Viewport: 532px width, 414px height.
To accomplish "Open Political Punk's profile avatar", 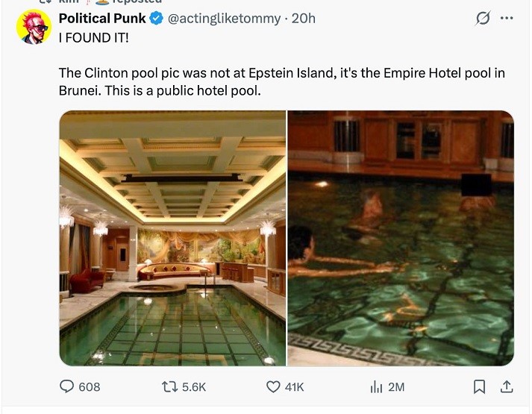I will point(34,28).
